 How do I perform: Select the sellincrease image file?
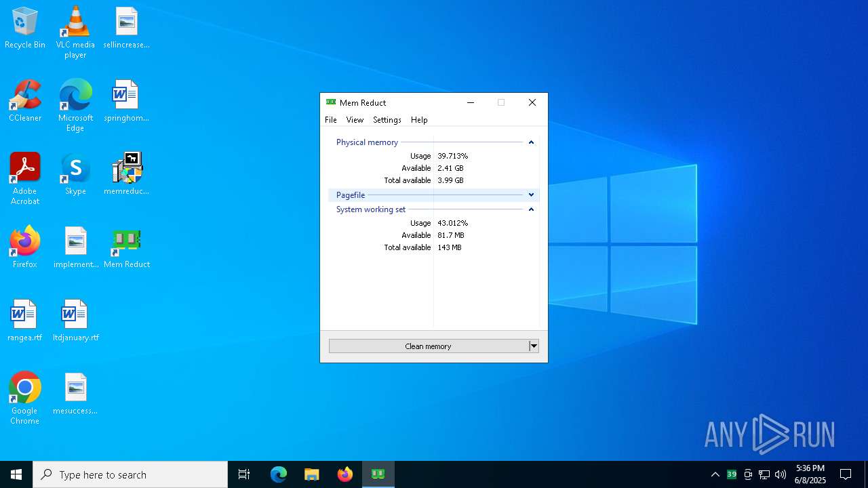[x=127, y=28]
